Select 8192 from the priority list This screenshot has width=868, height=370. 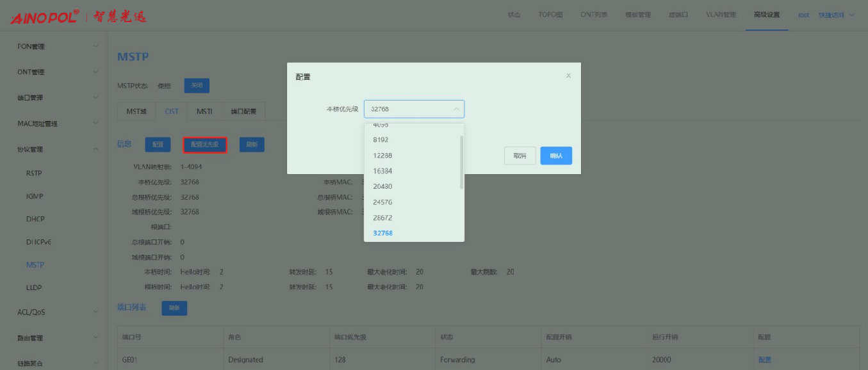[381, 140]
